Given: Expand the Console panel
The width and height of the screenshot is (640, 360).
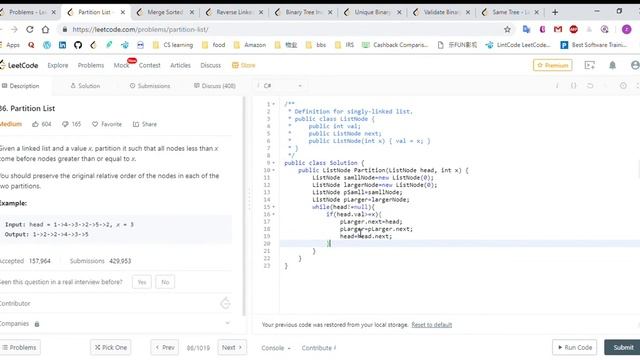Looking at the screenshot, I should pos(276,348).
